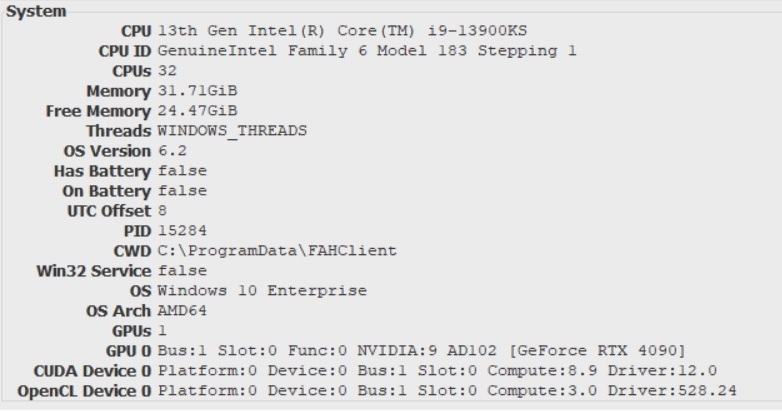
Task: Click the Has Battery false value
Action: [x=182, y=171]
